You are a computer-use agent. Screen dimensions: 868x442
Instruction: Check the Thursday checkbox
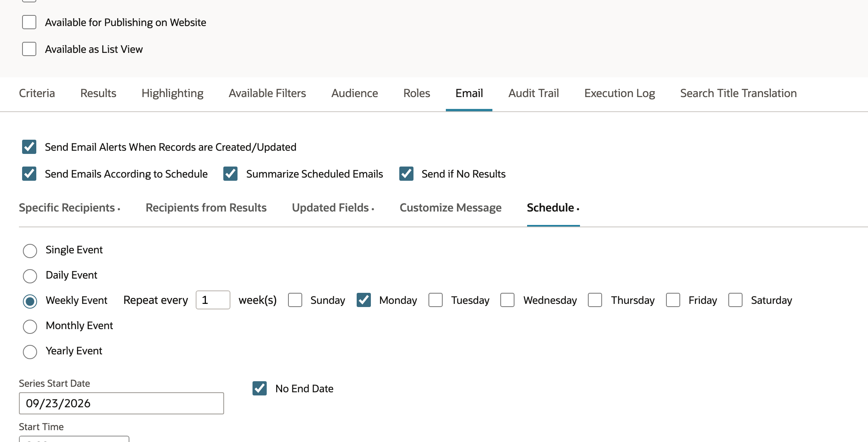[x=595, y=300]
